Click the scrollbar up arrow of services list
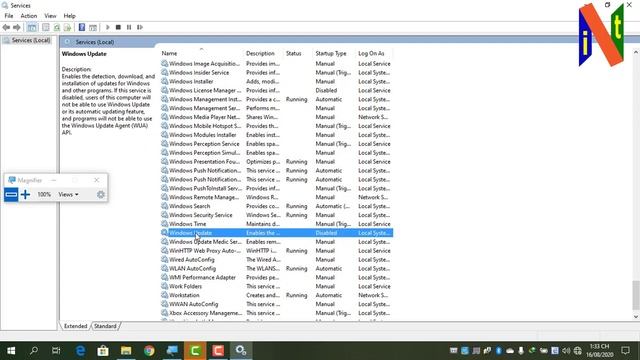Image resolution: width=640 pixels, height=360 pixels. pos(636,52)
